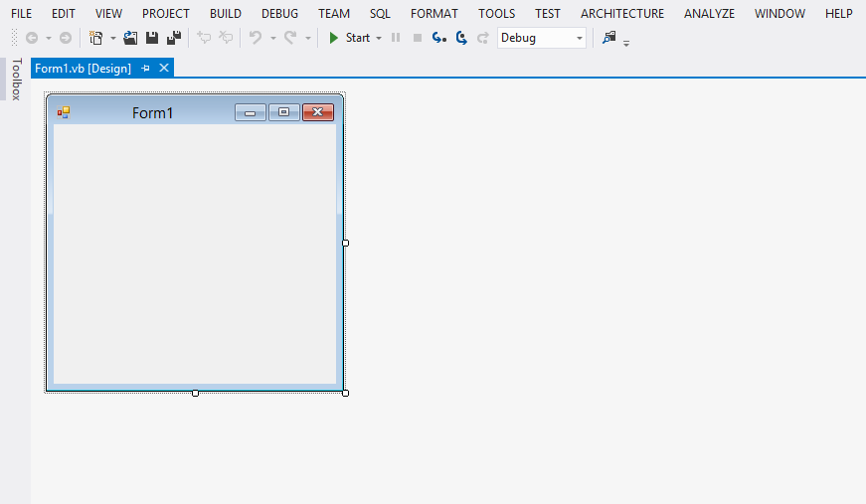The image size is (866, 504).
Task: Click the Form1 designer red close button
Action: click(x=318, y=112)
